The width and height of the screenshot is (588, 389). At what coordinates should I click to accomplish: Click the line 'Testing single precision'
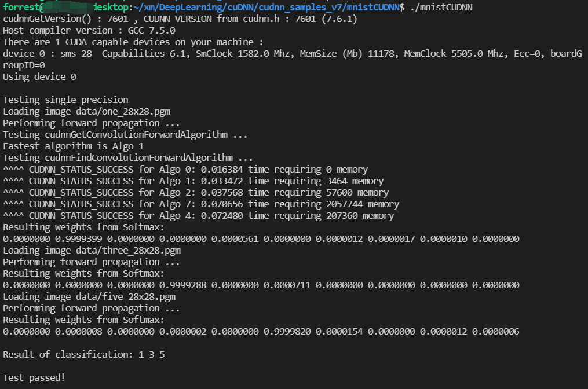pos(65,100)
